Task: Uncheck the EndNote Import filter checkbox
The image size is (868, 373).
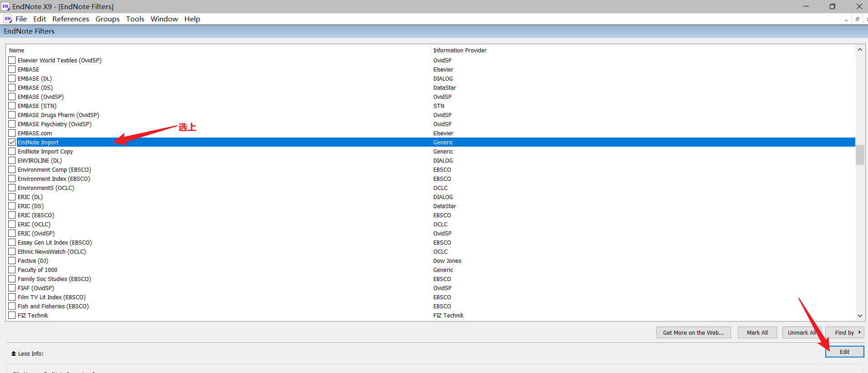Action: coord(12,142)
